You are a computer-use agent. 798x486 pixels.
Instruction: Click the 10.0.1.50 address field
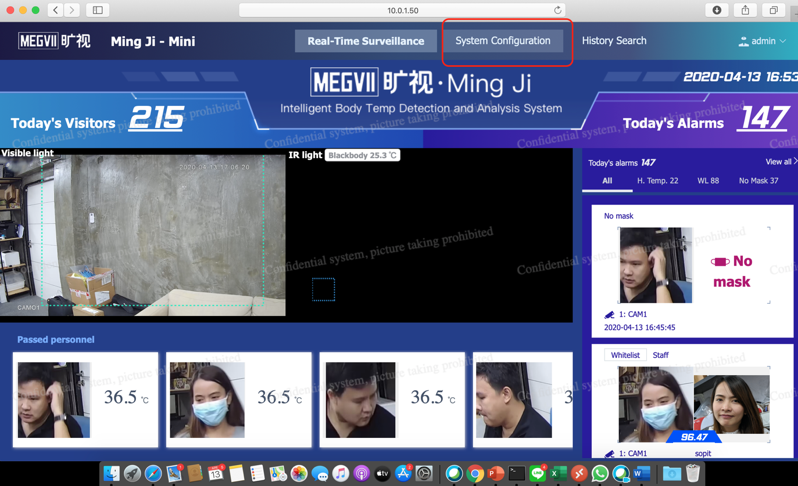point(402,10)
